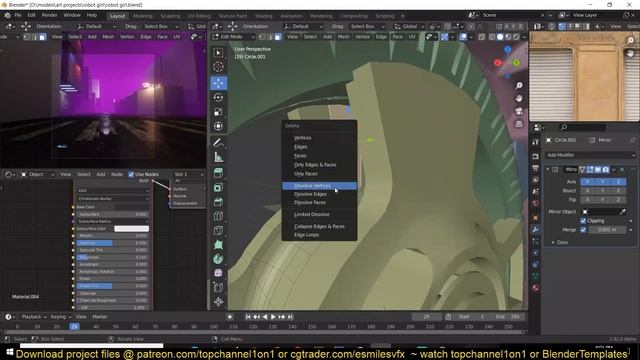
Task: Open the Add Modifier dropdown
Action: tap(591, 155)
